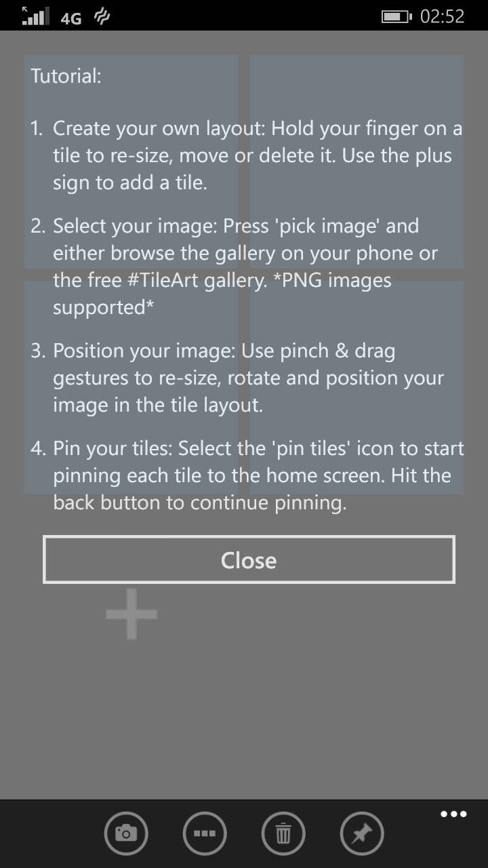The width and height of the screenshot is (488, 868).
Task: Tap the battery indicator in the status bar
Action: coord(396,16)
